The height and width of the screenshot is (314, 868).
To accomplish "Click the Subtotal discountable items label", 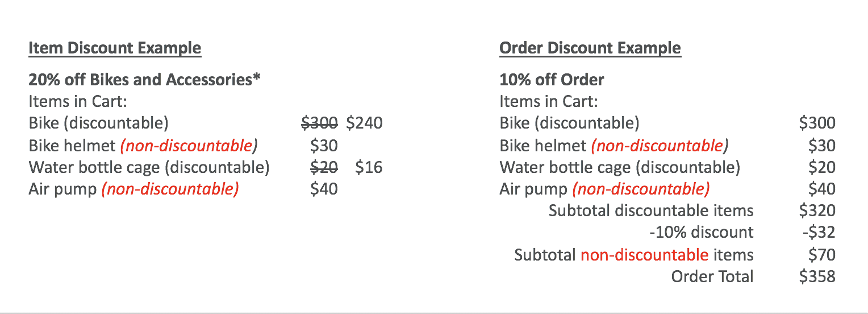I will click(x=651, y=211).
